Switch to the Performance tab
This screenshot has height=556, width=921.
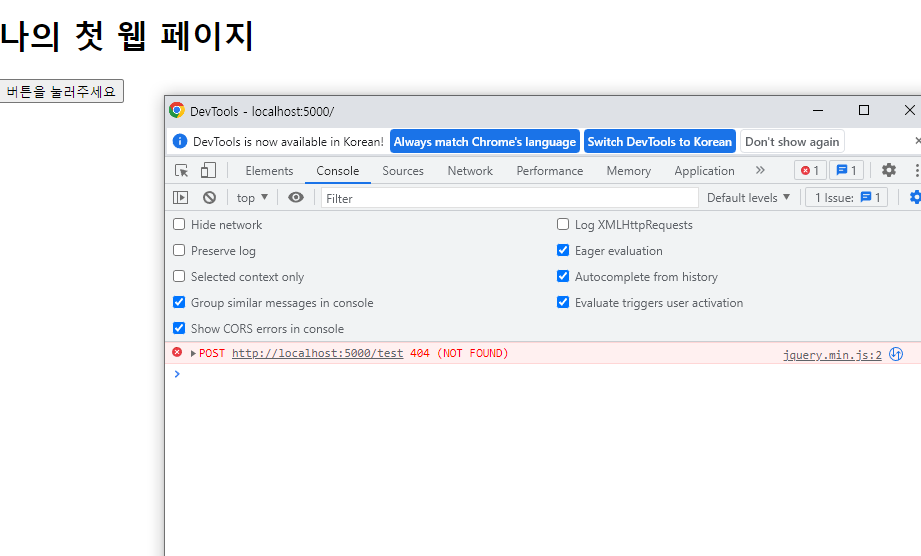[550, 171]
